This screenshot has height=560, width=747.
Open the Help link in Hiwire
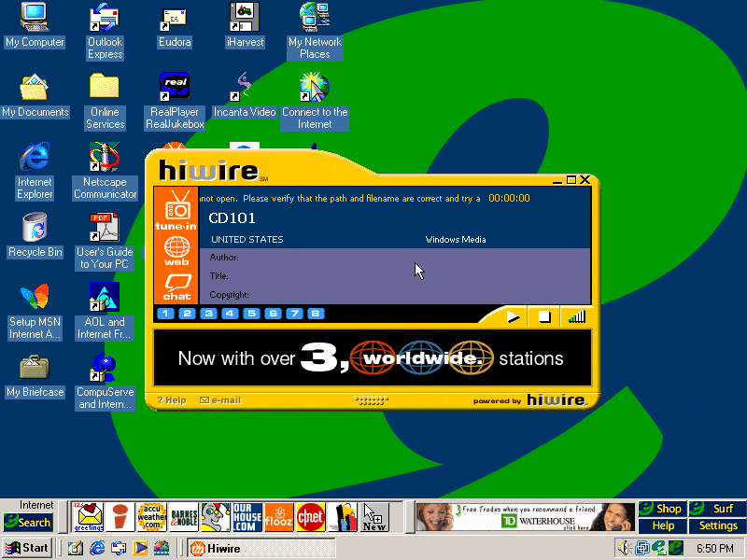(x=172, y=400)
